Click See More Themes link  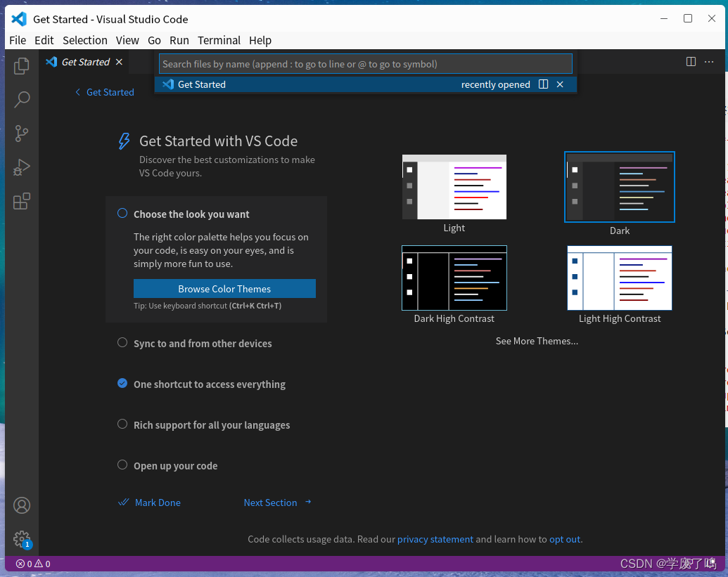(537, 341)
